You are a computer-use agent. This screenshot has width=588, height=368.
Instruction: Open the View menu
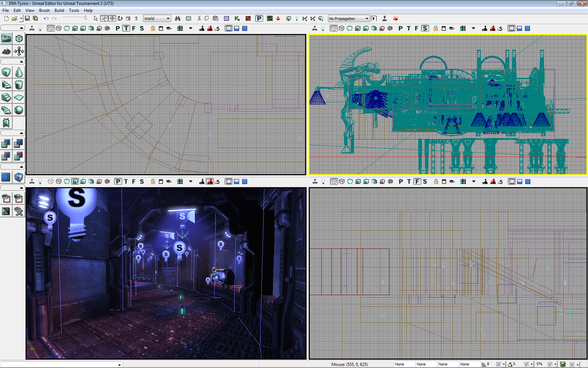click(x=30, y=11)
